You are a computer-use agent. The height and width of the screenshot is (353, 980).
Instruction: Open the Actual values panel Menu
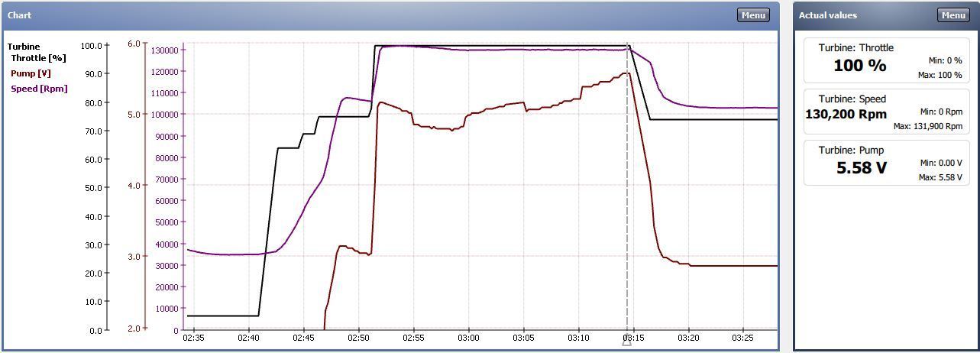tap(953, 15)
